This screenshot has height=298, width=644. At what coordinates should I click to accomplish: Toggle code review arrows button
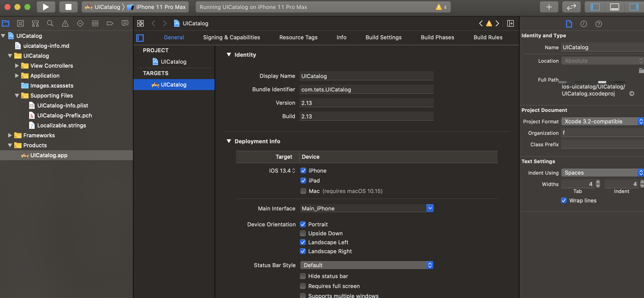pyautogui.click(x=571, y=7)
